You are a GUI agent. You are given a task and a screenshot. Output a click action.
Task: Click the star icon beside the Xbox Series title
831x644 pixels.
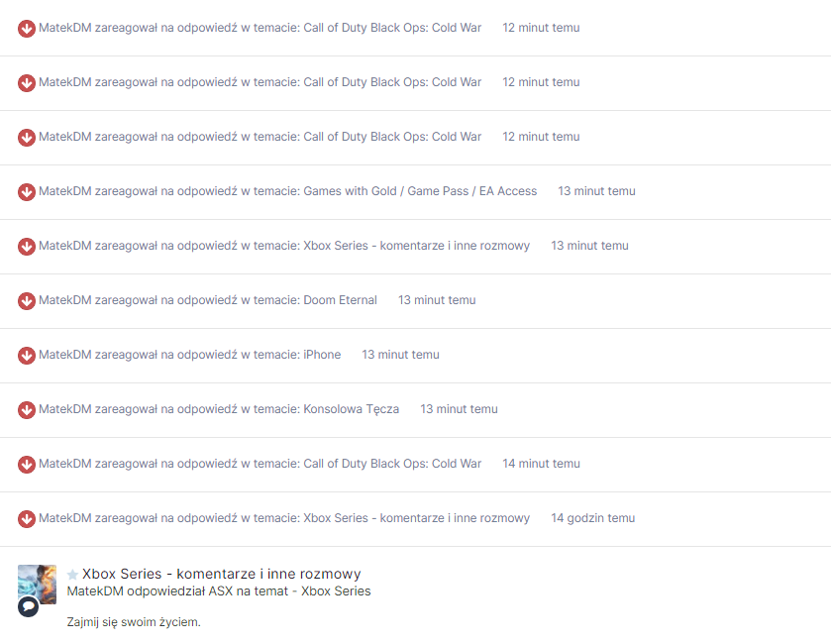tap(72, 575)
